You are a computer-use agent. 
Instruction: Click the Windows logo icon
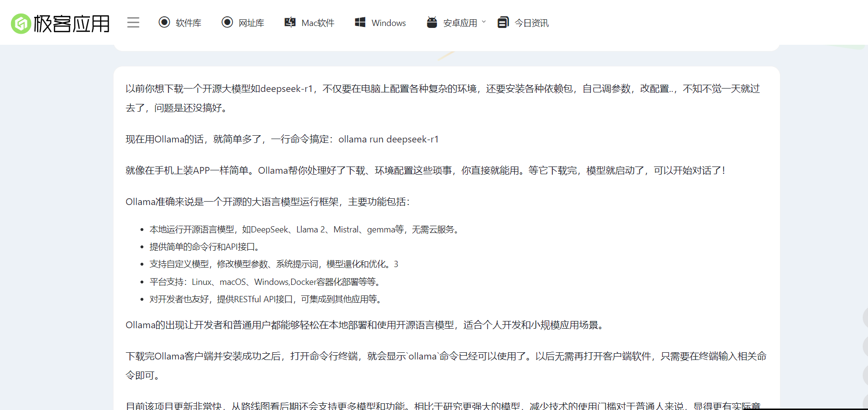360,22
